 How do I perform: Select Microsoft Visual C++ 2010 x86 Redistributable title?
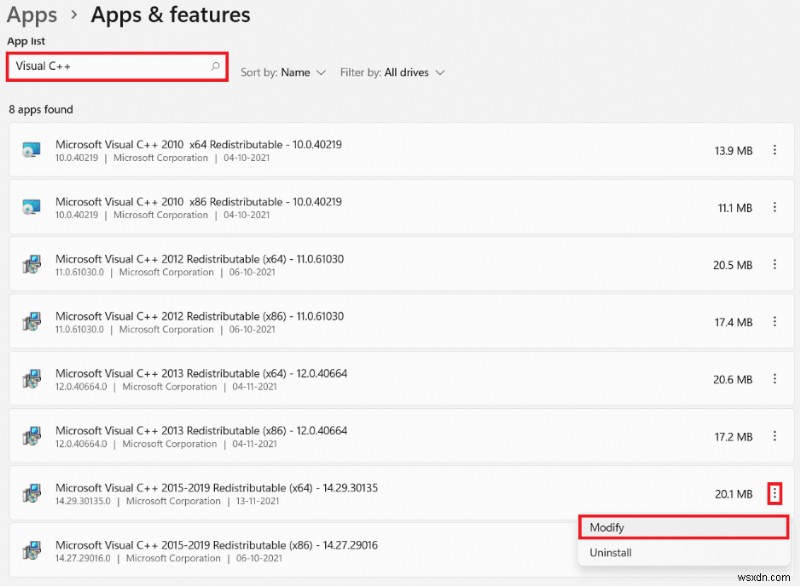click(198, 201)
